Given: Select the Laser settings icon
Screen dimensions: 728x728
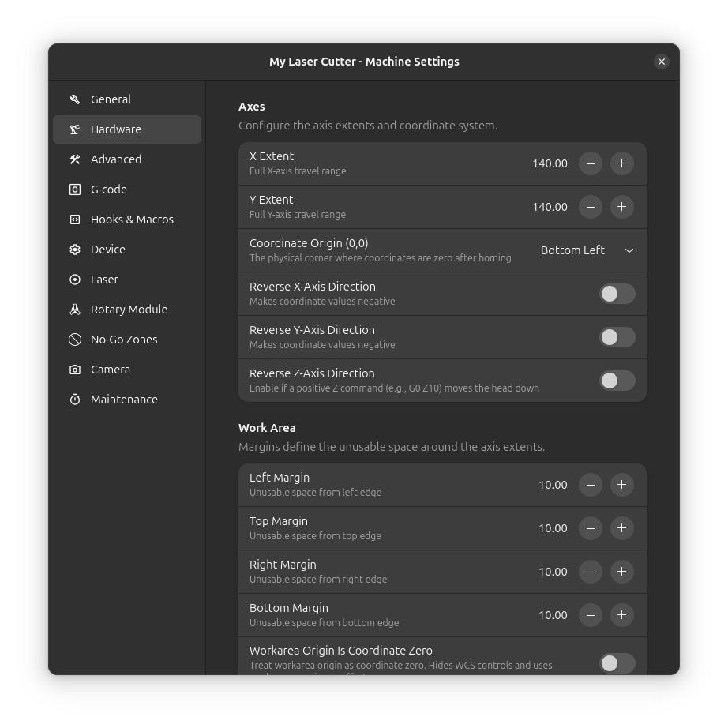Looking at the screenshot, I should click(74, 280).
